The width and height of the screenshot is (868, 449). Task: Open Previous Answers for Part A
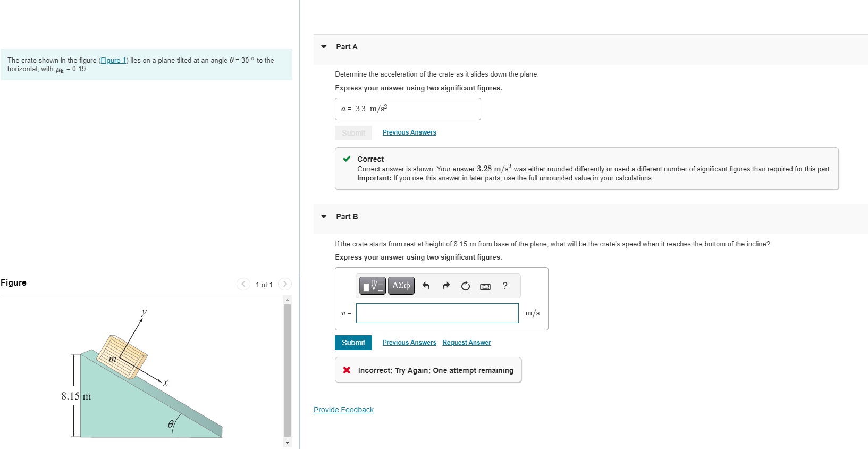pos(409,132)
